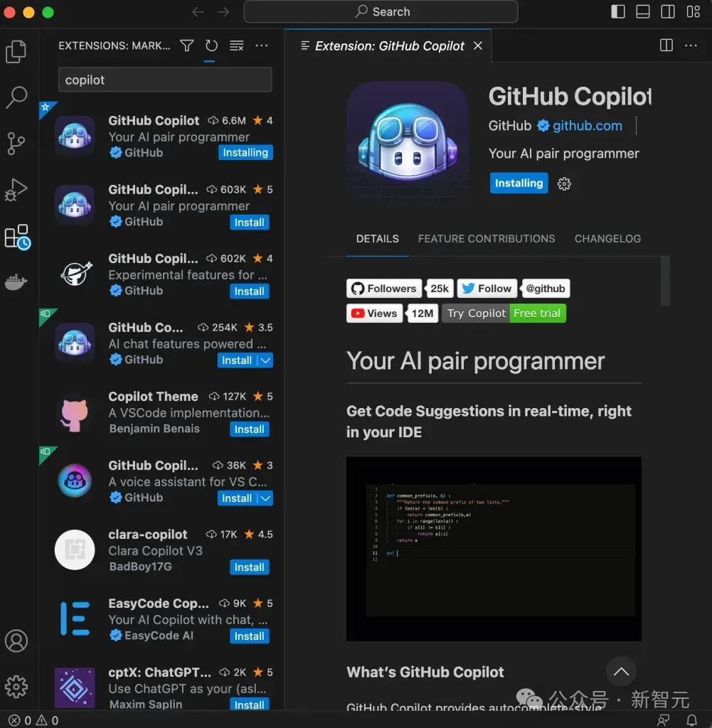This screenshot has width=712, height=728.
Task: Toggle the secondary side bar
Action: [668, 11]
